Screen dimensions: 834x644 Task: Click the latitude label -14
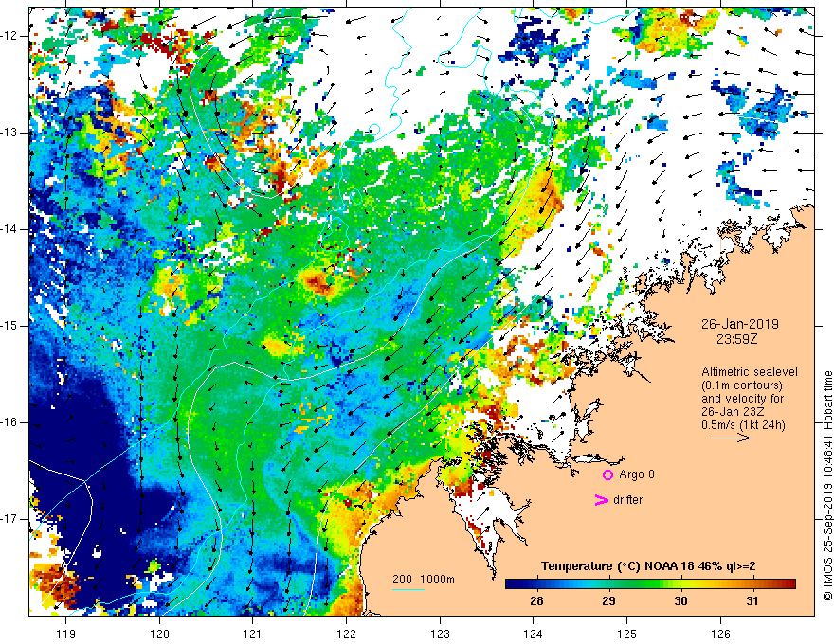click(x=9, y=229)
